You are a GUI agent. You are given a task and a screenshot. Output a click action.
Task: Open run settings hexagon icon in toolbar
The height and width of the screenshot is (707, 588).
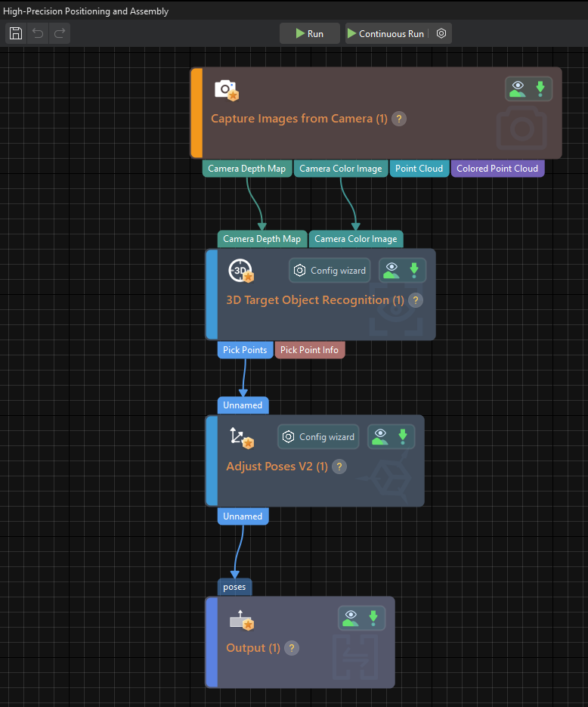point(442,33)
